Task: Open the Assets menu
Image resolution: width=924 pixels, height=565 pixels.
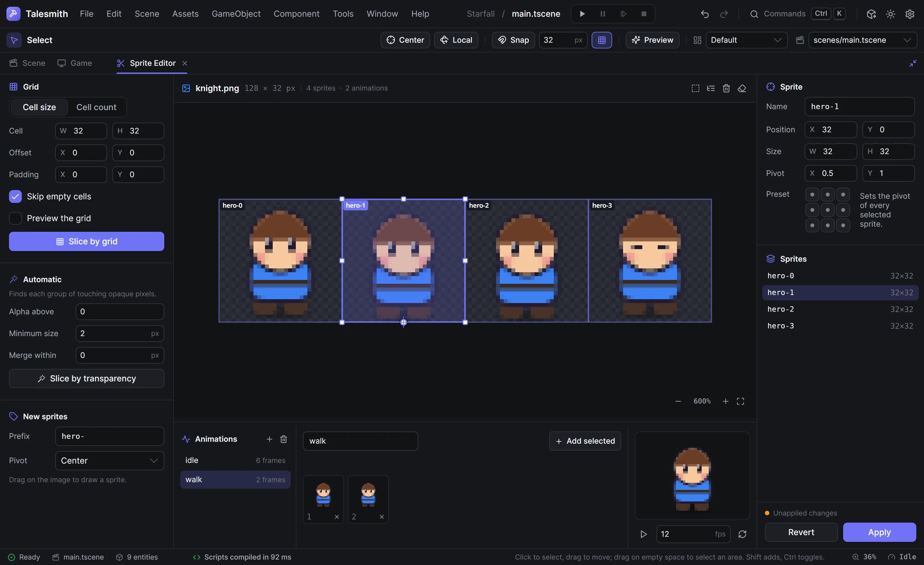Action: point(185,14)
